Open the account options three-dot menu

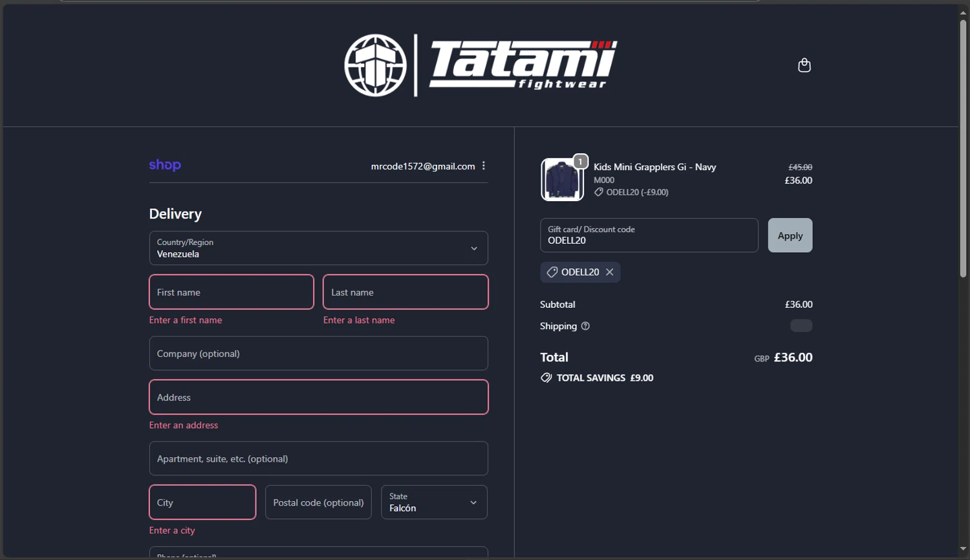(x=484, y=166)
